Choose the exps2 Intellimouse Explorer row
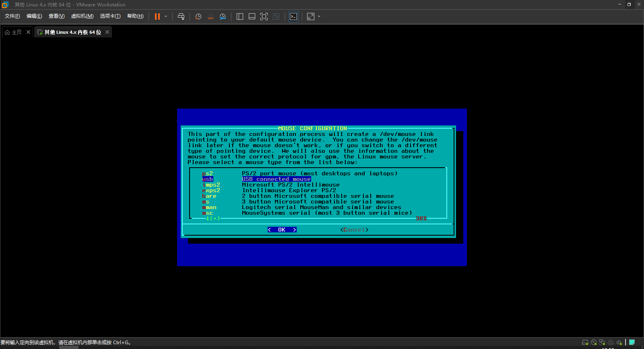The width and height of the screenshot is (644, 349). tap(269, 190)
